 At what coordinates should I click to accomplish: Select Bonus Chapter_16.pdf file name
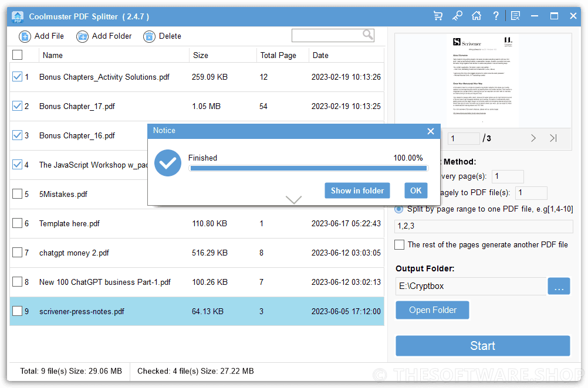click(77, 135)
